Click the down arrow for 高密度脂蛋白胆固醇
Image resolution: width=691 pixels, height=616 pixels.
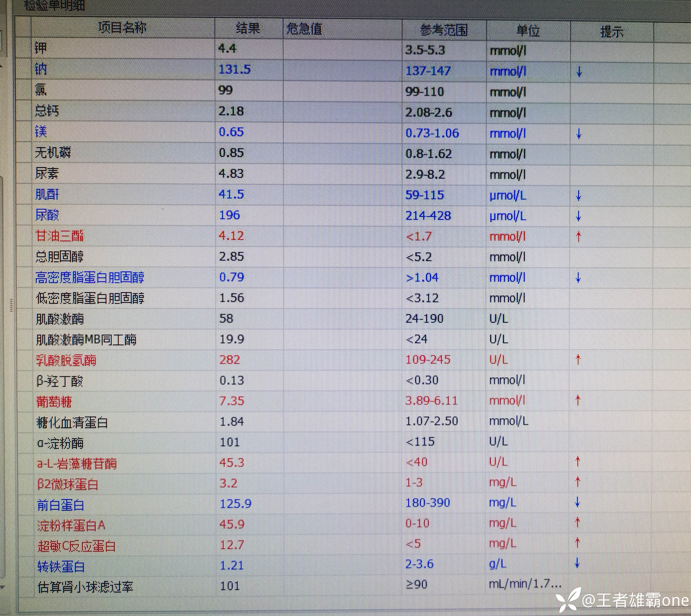[578, 278]
